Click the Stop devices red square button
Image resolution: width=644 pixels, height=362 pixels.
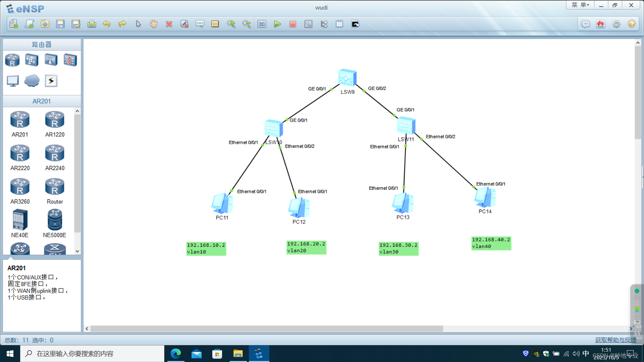point(292,24)
